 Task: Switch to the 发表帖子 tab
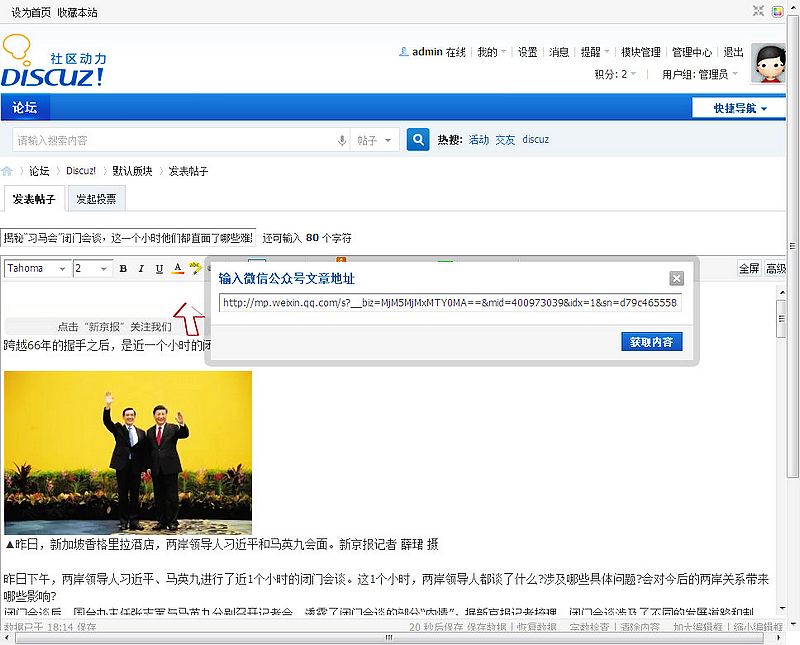34,199
